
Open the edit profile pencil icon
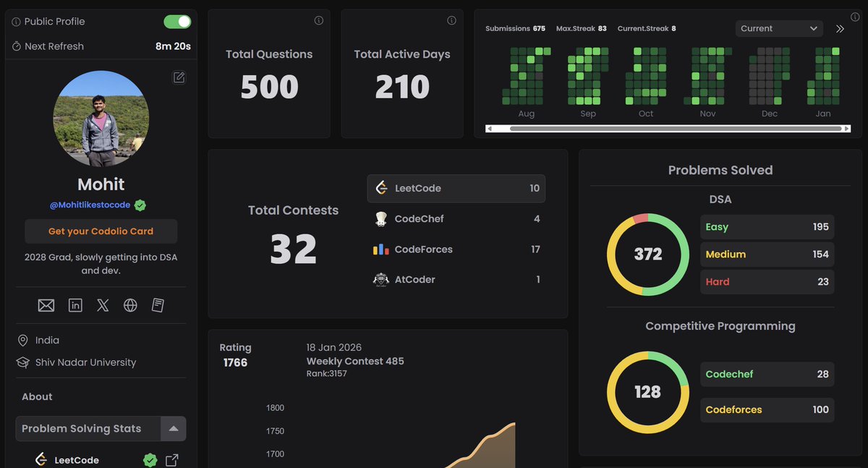point(179,77)
